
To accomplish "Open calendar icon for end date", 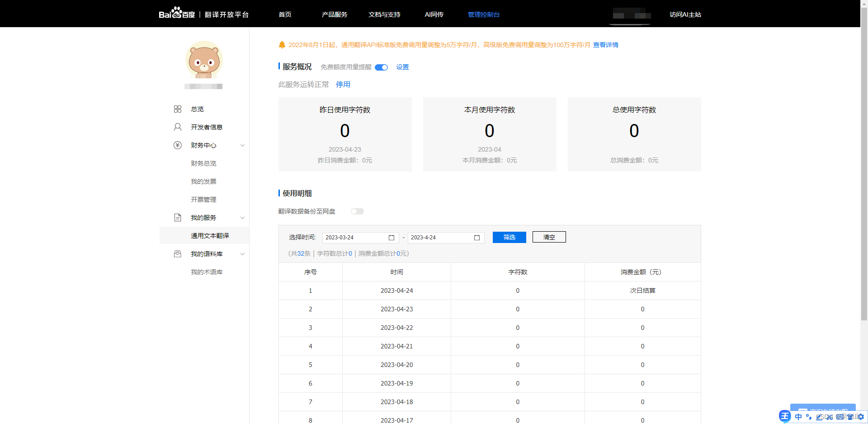I will coord(477,238).
